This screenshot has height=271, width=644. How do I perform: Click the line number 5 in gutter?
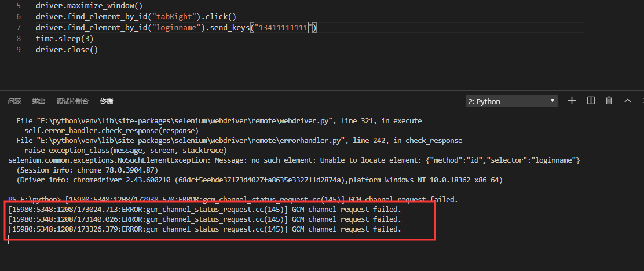pyautogui.click(x=19, y=6)
